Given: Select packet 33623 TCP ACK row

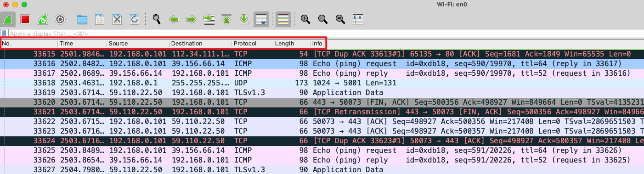Looking at the screenshot, I should (322, 131).
